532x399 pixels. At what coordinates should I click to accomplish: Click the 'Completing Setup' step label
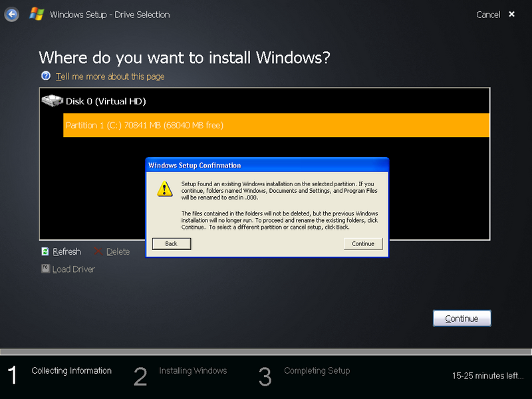point(317,370)
